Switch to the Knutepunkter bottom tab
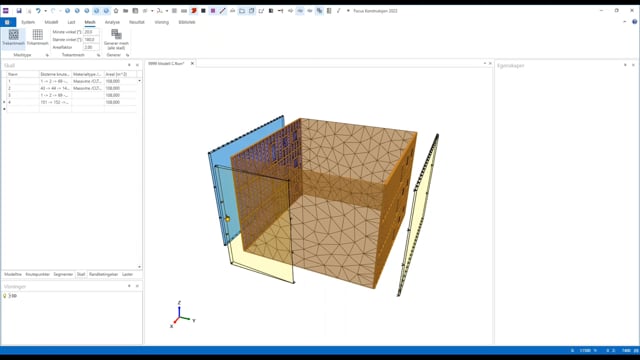Viewport: 640px width, 360px height. (38, 274)
